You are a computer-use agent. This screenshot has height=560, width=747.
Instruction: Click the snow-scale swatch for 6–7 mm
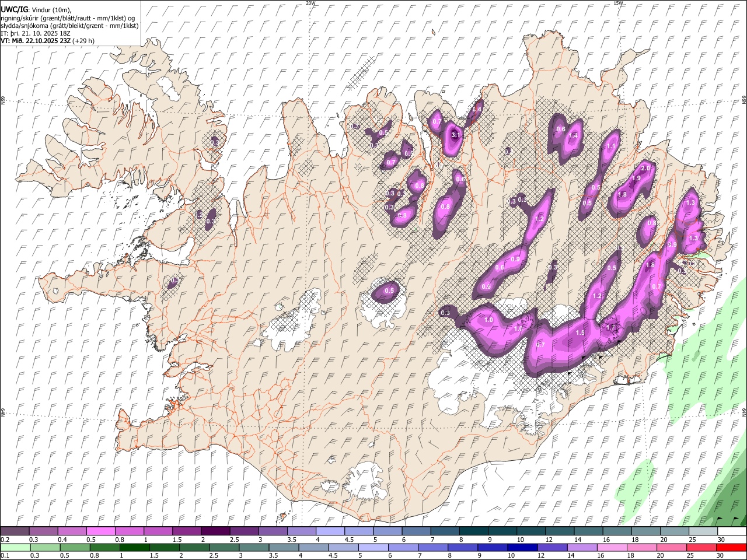pyautogui.click(x=416, y=531)
